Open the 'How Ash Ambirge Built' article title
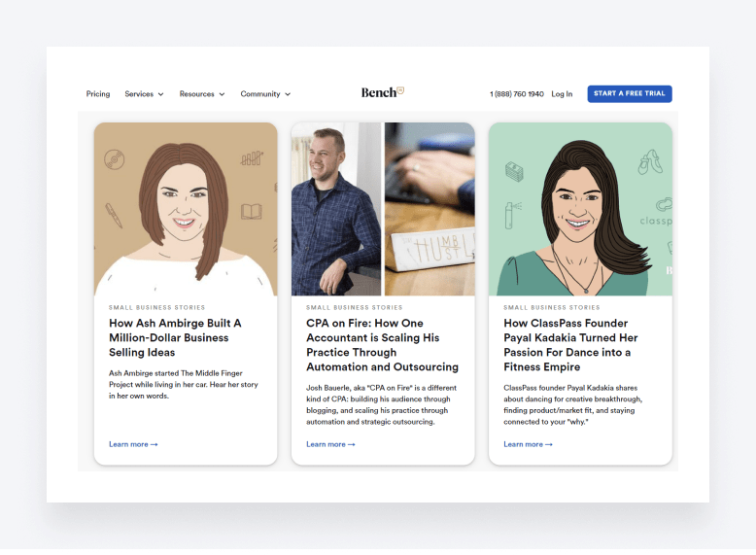This screenshot has width=756, height=555. click(x=175, y=337)
